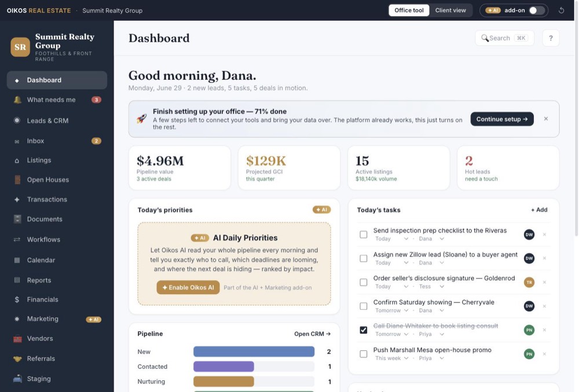Open Today due dropdown for Riveras task
This screenshot has height=392, width=579.
coord(392,239)
